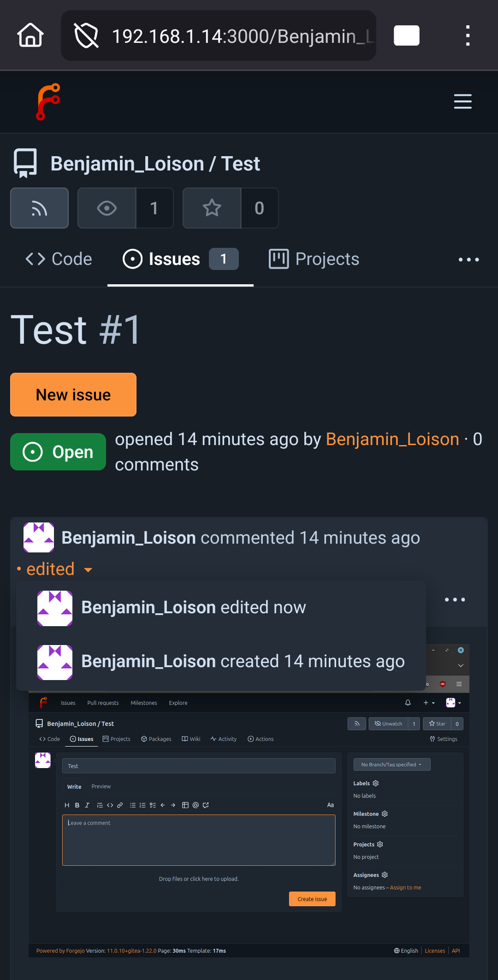Viewport: 498px width, 980px height.
Task: Click the New issue button
Action: click(73, 395)
